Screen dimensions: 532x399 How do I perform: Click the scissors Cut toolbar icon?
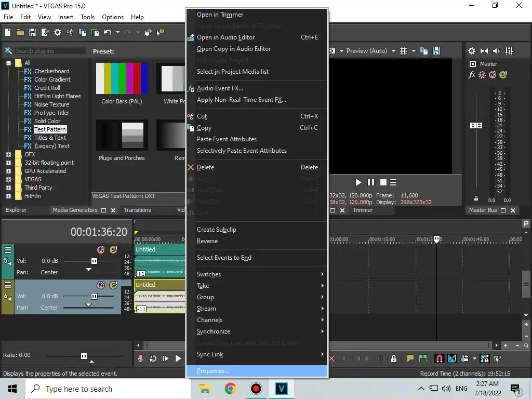tap(70, 32)
